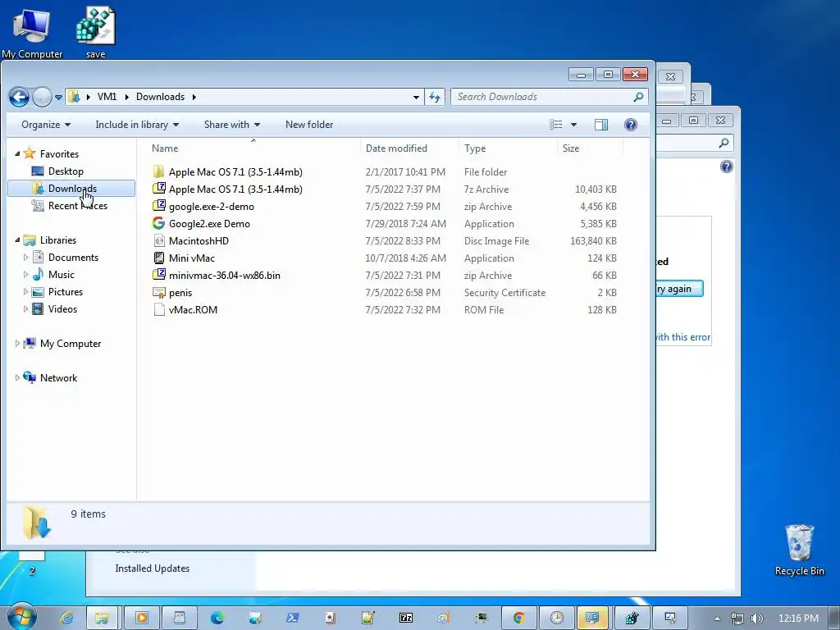Expand My Computer in navigation pane
This screenshot has width=840, height=630.
pos(17,344)
